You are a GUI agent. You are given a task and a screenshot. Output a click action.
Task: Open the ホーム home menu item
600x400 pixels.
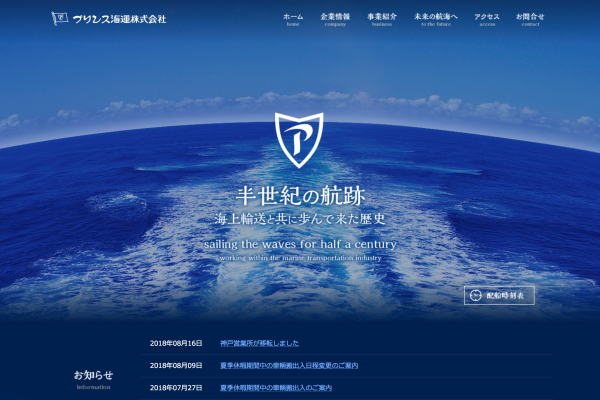click(293, 20)
